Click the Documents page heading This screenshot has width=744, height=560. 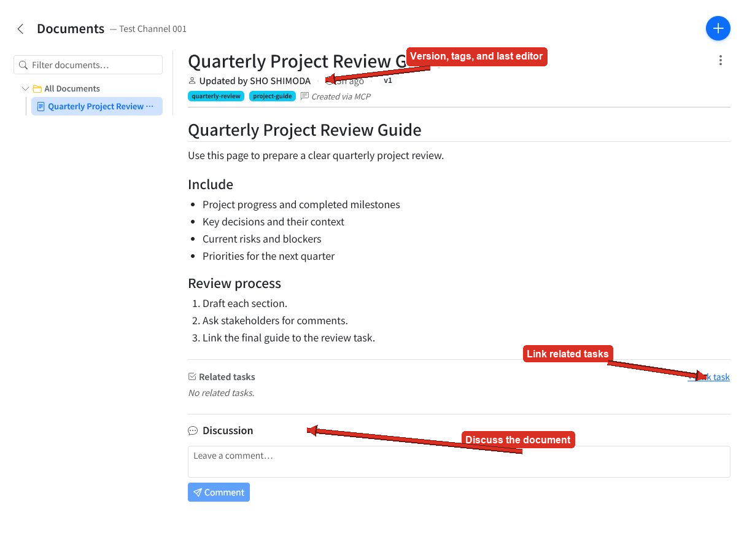pyautogui.click(x=71, y=28)
